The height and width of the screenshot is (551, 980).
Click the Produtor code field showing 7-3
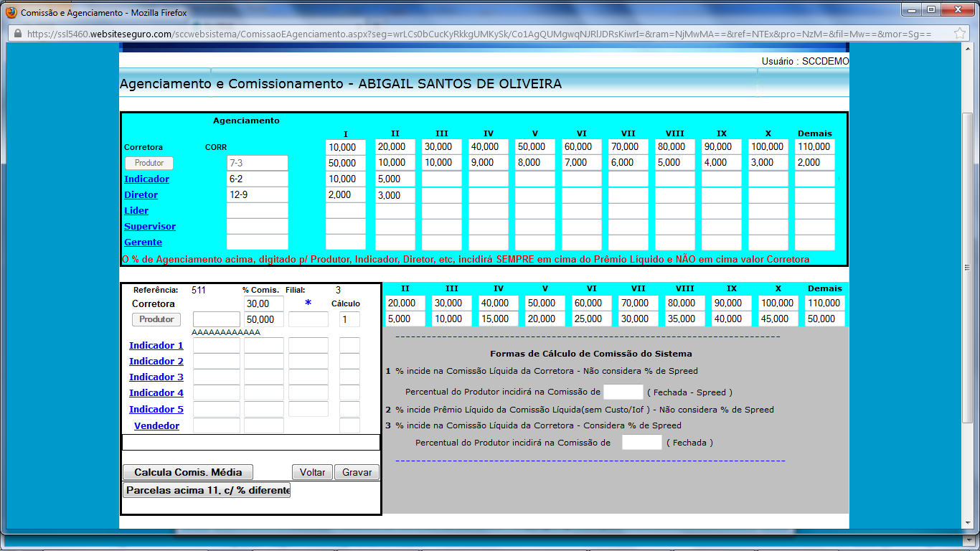[258, 163]
